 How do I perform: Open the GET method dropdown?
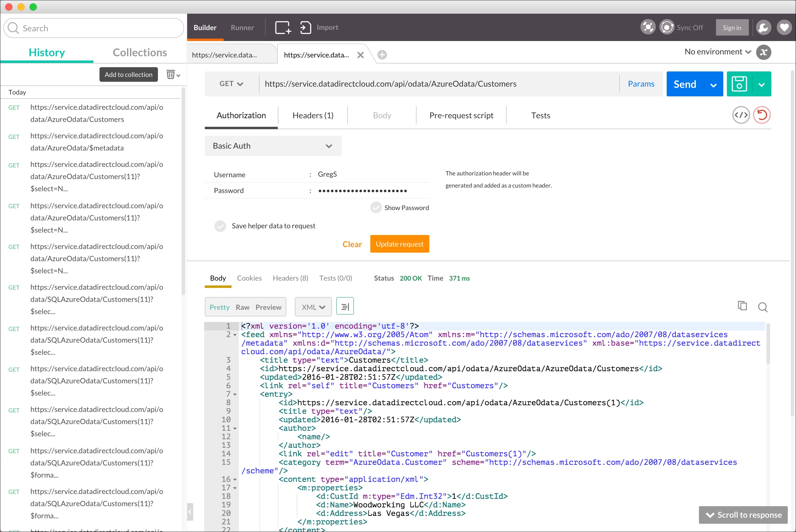coord(231,84)
